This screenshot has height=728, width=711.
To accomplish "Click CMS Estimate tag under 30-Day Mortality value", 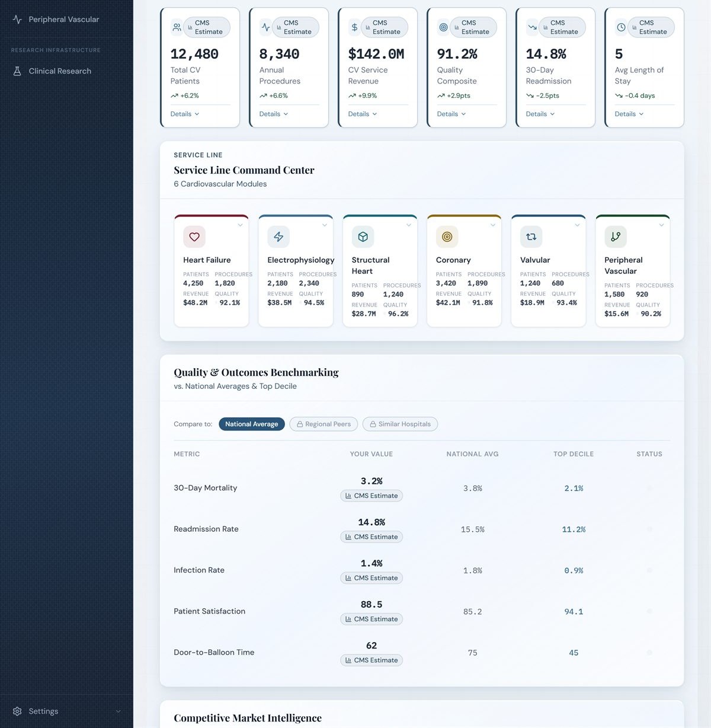I will (x=371, y=496).
